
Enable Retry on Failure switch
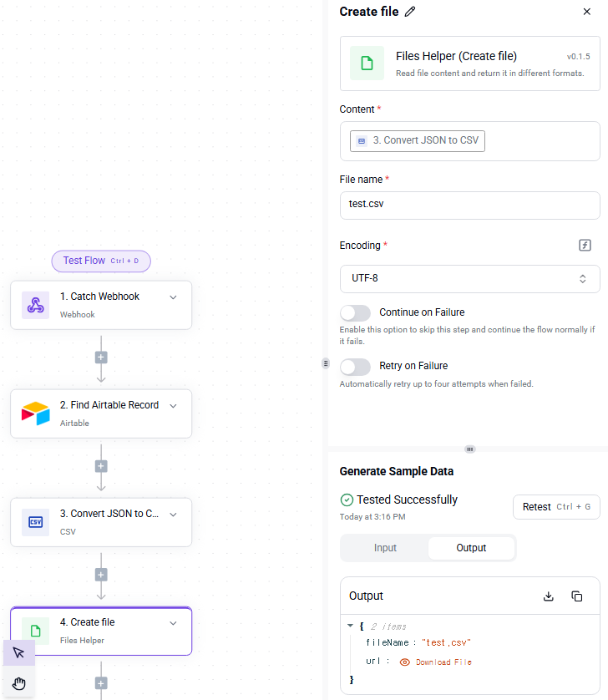coord(355,367)
